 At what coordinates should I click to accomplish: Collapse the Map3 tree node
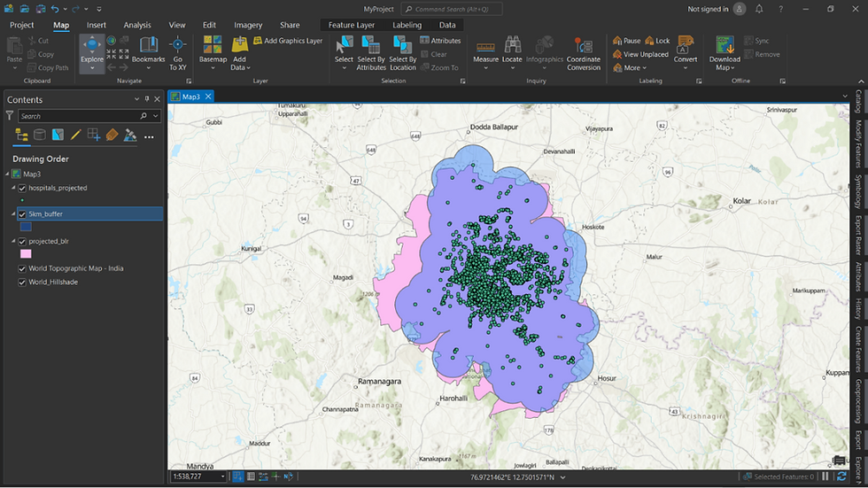(8, 174)
